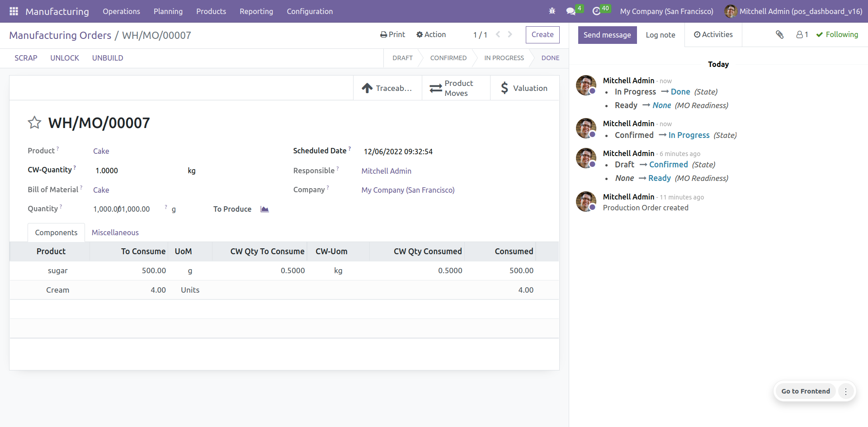Image resolution: width=868 pixels, height=427 pixels.
Task: Open the My Company (San Francisco) switcher
Action: [666, 11]
